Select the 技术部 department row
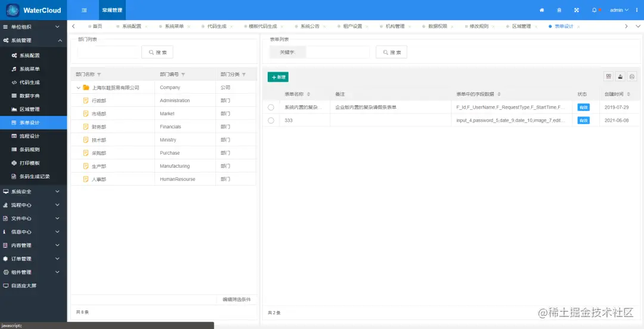Viewport: 644px width, 329px height. 163,140
